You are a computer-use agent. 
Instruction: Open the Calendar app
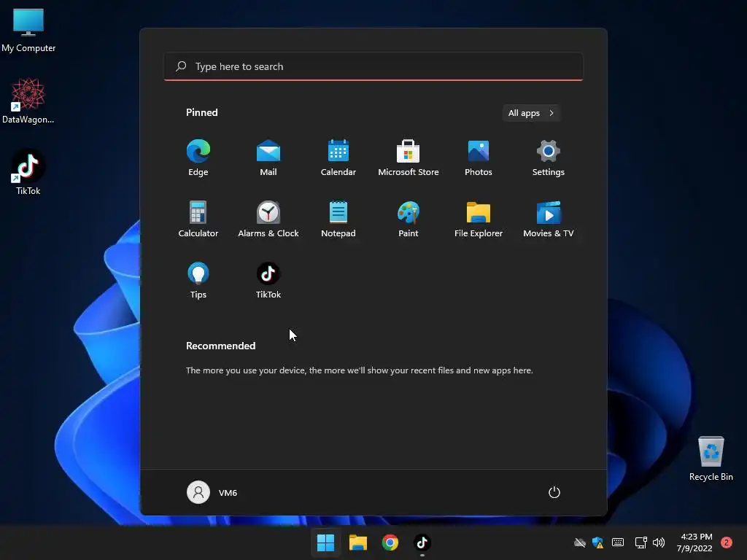[x=338, y=158]
